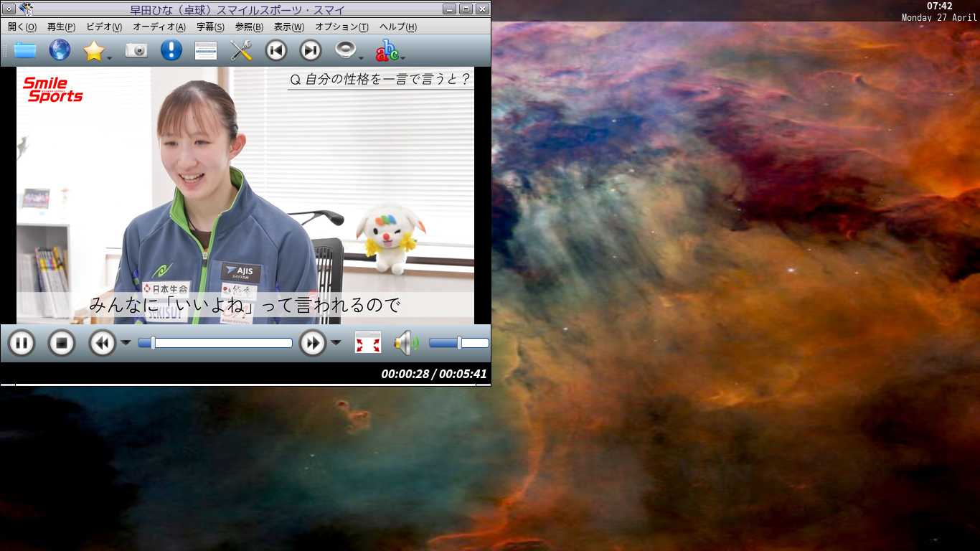Open the 再生(P) menu

click(61, 27)
